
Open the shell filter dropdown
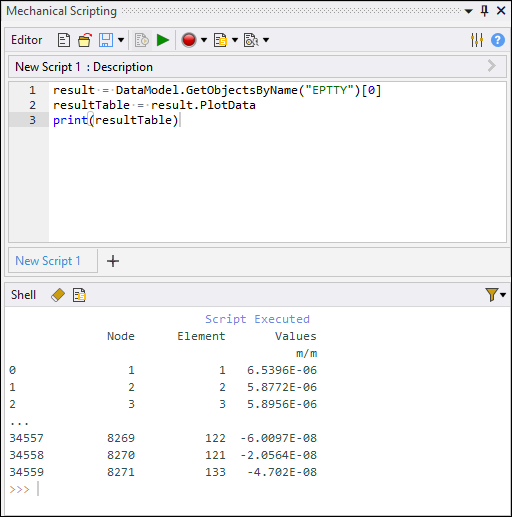tap(496, 295)
